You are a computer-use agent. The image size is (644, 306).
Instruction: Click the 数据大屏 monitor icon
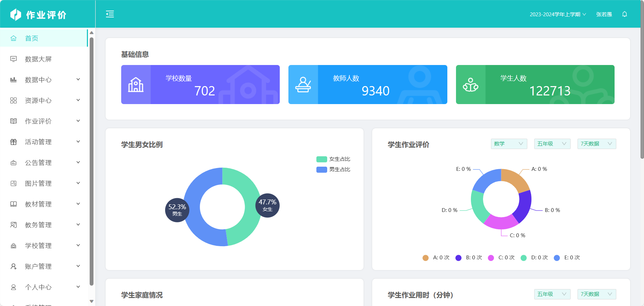tap(14, 59)
